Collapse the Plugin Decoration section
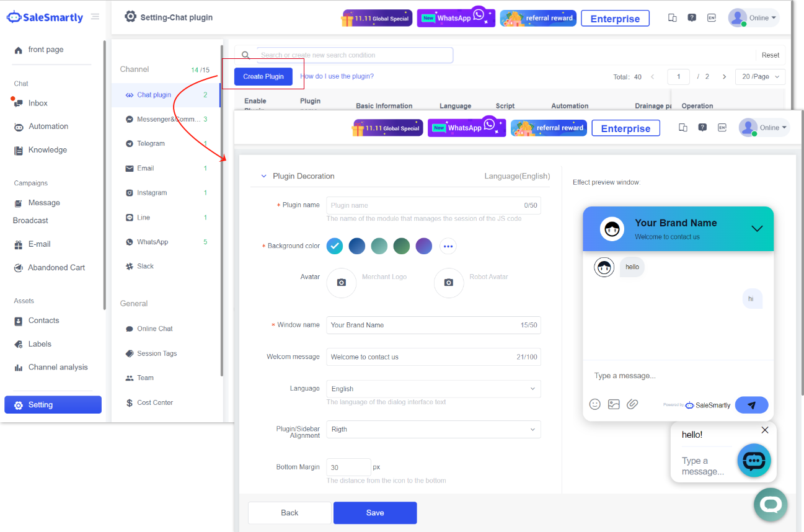The height and width of the screenshot is (532, 804). (x=263, y=176)
